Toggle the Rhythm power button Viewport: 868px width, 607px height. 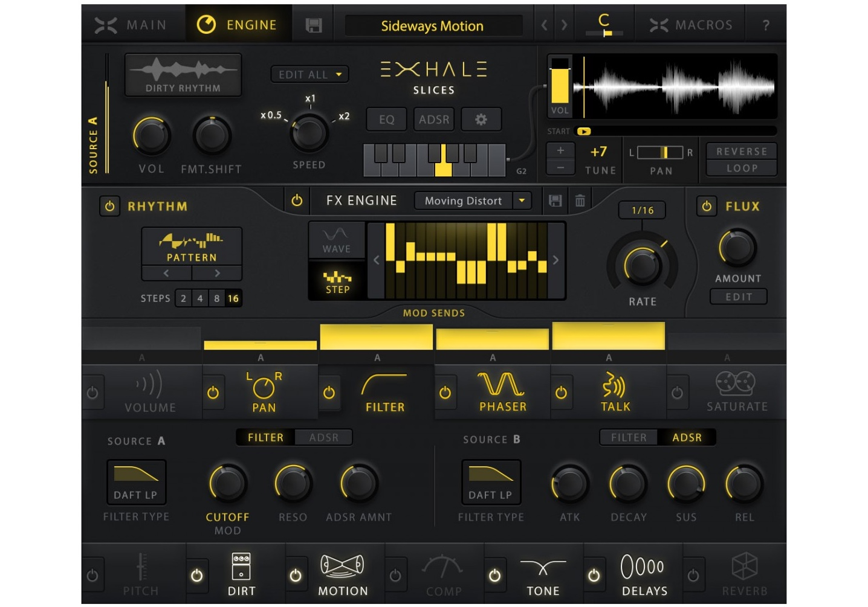pyautogui.click(x=109, y=207)
